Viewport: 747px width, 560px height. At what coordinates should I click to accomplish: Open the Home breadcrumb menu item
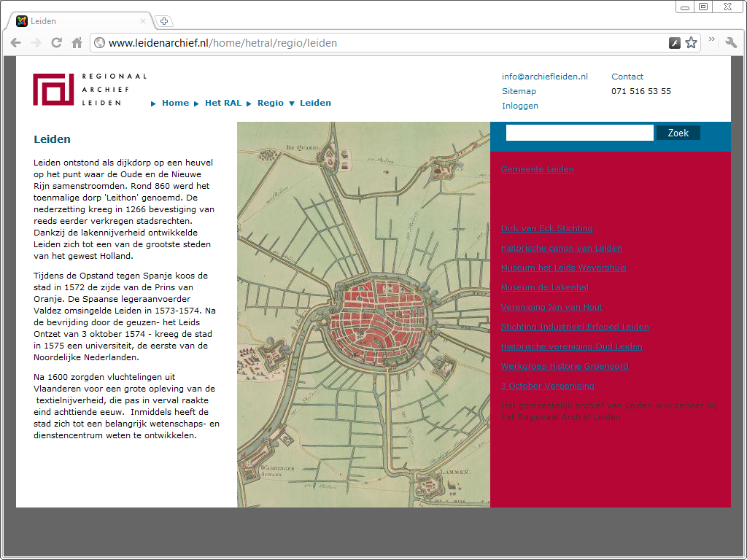pos(175,103)
